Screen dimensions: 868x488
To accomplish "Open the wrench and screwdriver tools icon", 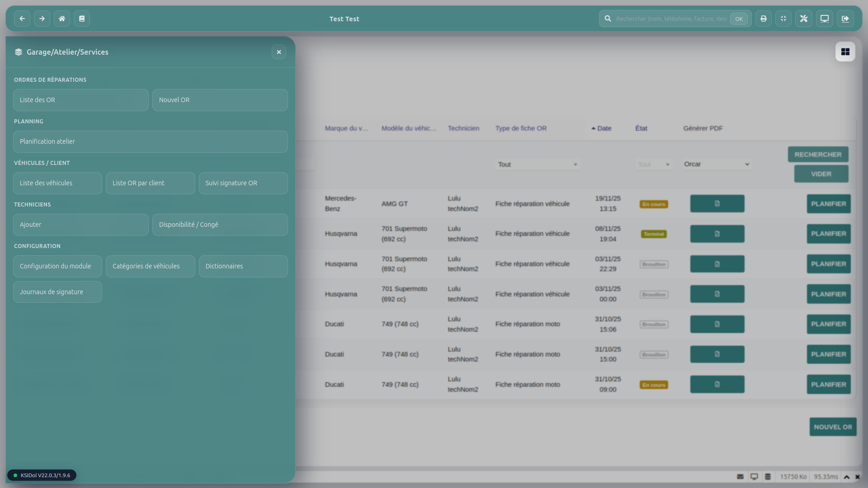I will pyautogui.click(x=804, y=19).
